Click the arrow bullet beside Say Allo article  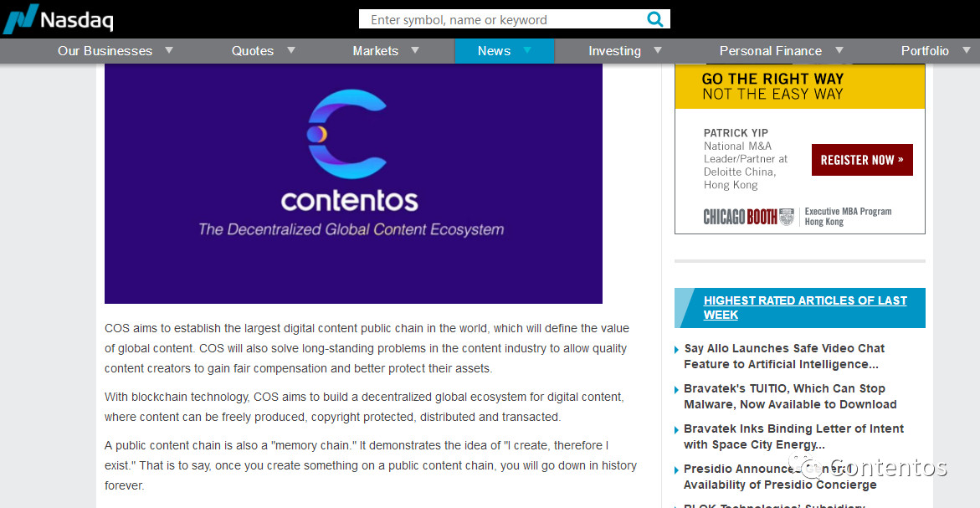coord(677,349)
